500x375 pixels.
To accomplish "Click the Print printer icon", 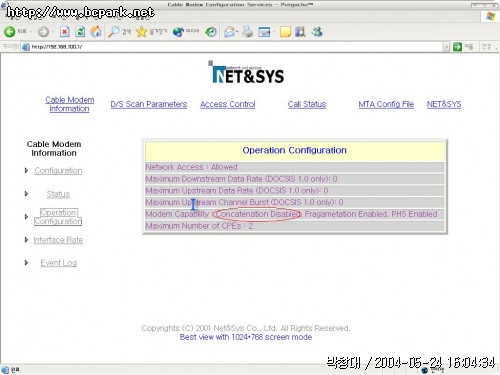I will [x=247, y=32].
